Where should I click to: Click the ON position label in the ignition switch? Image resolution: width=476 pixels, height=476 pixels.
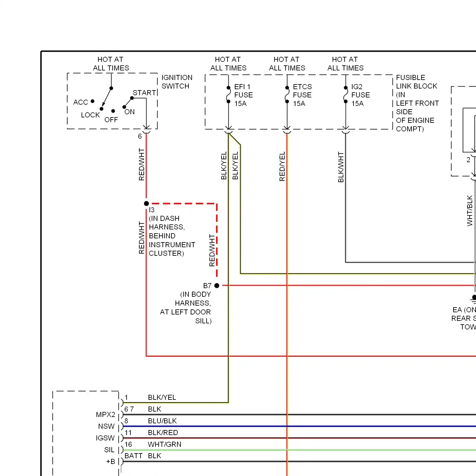[129, 112]
